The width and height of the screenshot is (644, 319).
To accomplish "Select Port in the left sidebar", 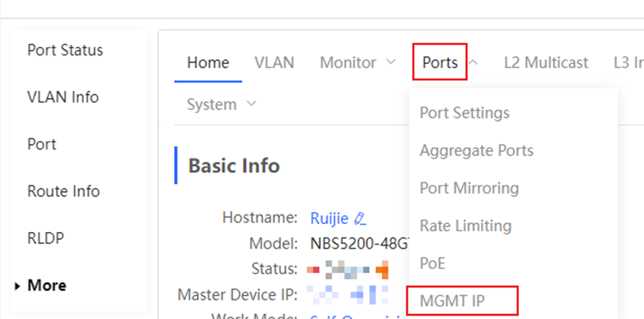I will coord(42,144).
